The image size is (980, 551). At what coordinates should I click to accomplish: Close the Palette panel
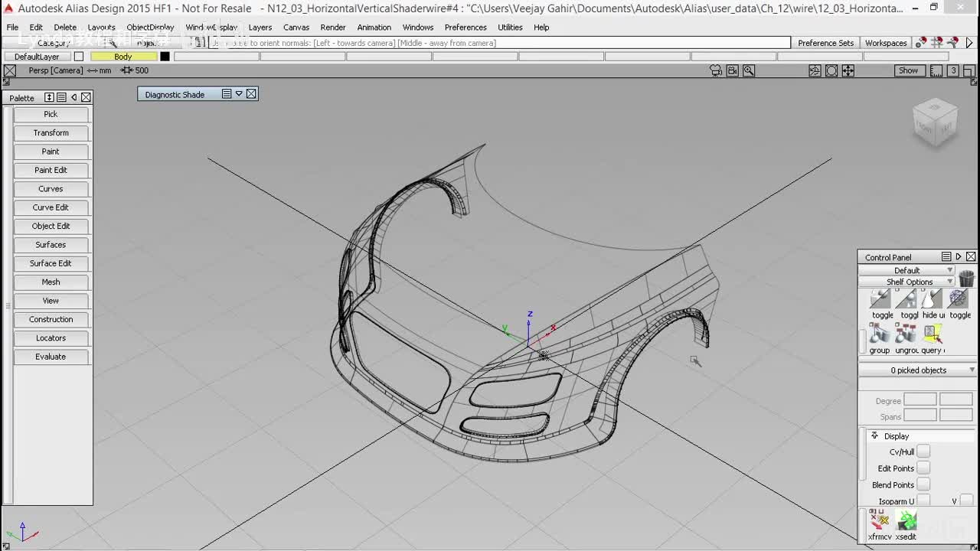pos(86,97)
